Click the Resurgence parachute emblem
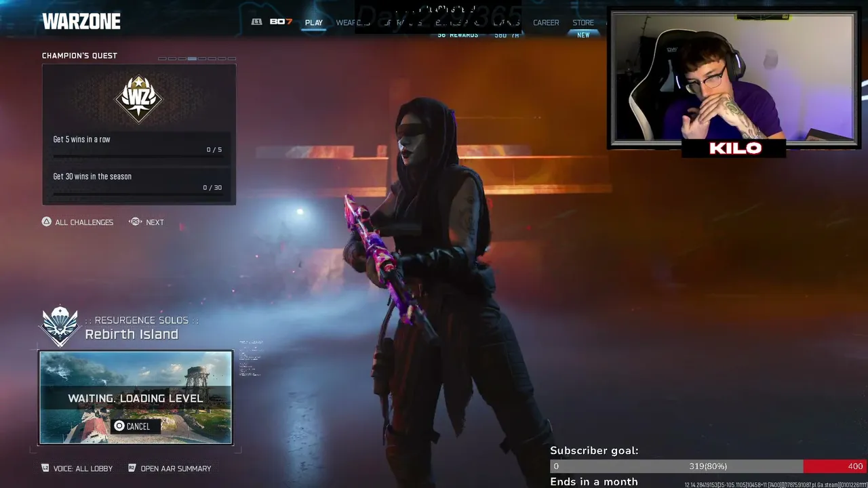 click(60, 326)
